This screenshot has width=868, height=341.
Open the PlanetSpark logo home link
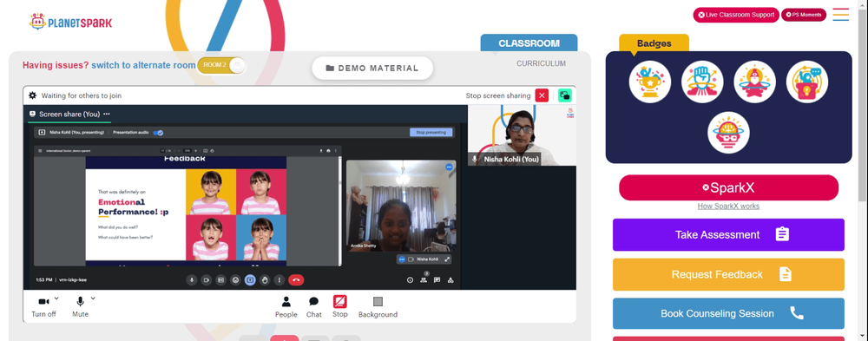point(70,23)
